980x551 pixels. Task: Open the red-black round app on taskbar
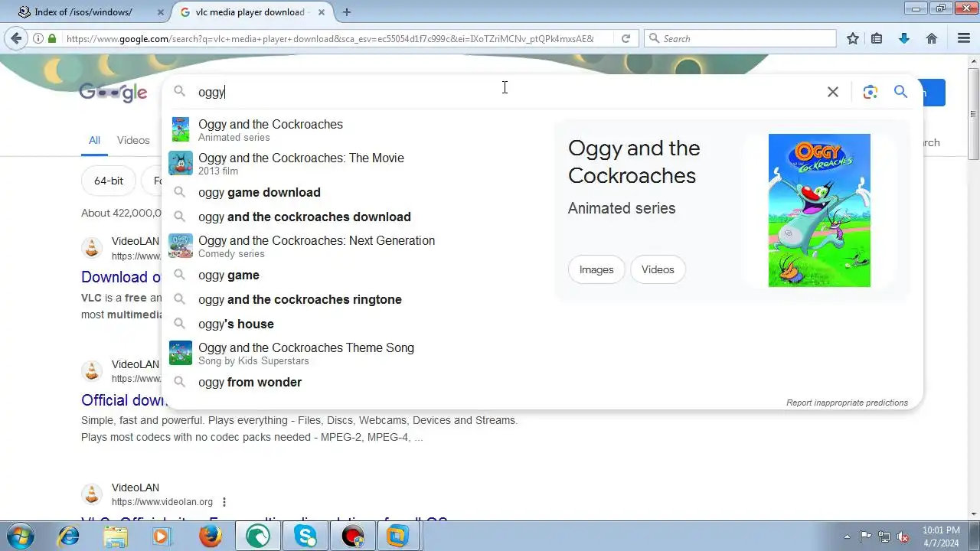(x=353, y=536)
